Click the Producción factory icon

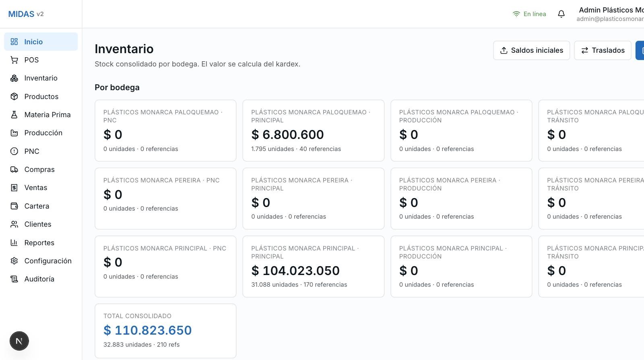(x=14, y=133)
